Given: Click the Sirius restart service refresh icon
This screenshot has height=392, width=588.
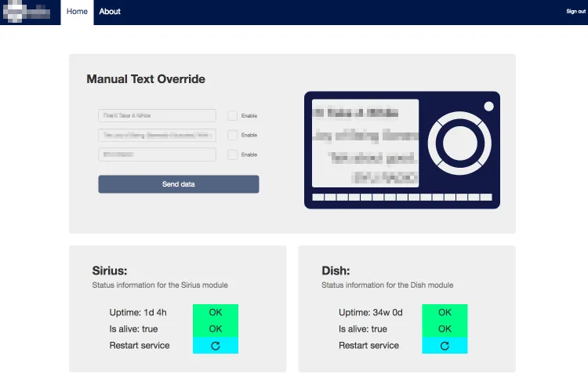Looking at the screenshot, I should click(216, 346).
